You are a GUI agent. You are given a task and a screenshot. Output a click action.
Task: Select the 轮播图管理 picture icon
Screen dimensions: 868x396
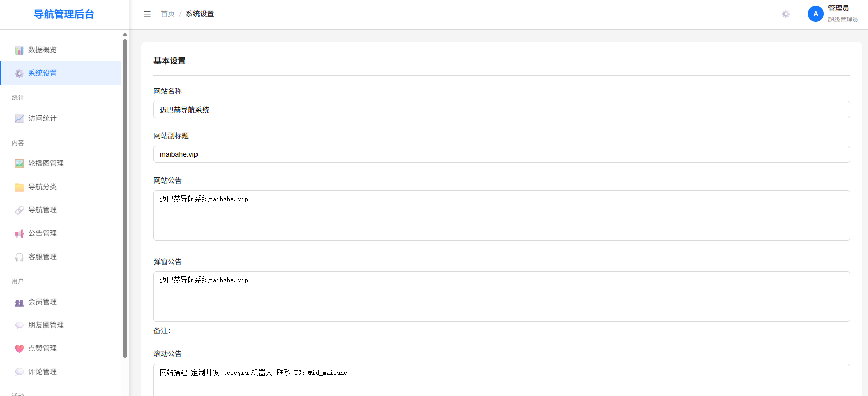pos(19,164)
